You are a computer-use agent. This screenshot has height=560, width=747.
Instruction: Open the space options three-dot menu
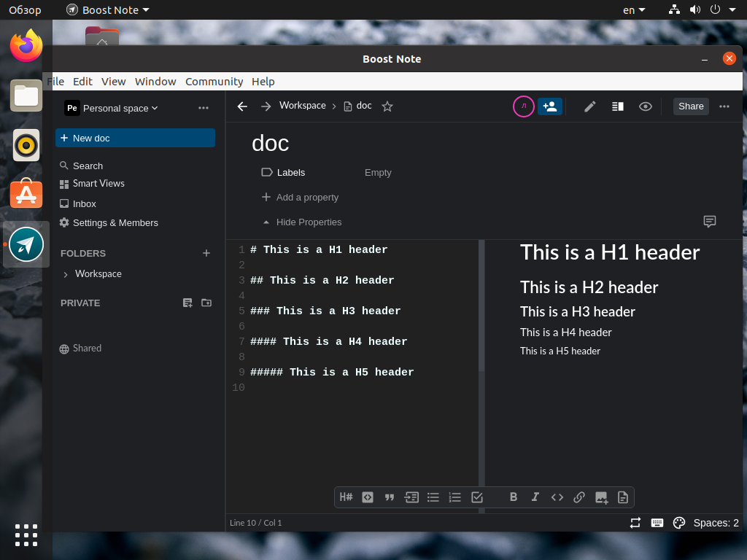coord(204,108)
